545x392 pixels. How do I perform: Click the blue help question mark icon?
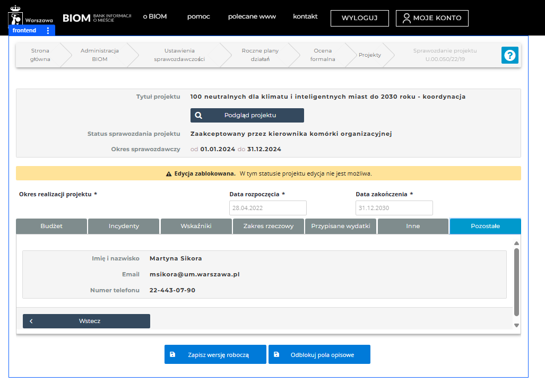pyautogui.click(x=509, y=55)
